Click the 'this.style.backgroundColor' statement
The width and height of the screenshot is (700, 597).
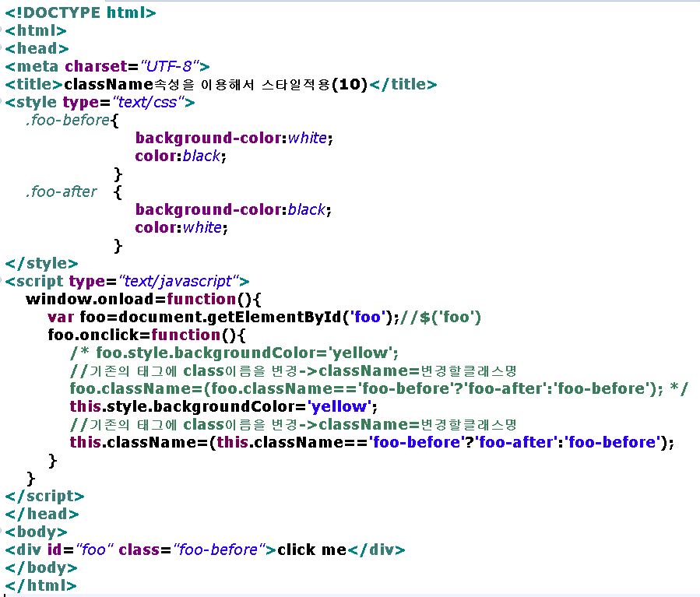[x=223, y=406]
